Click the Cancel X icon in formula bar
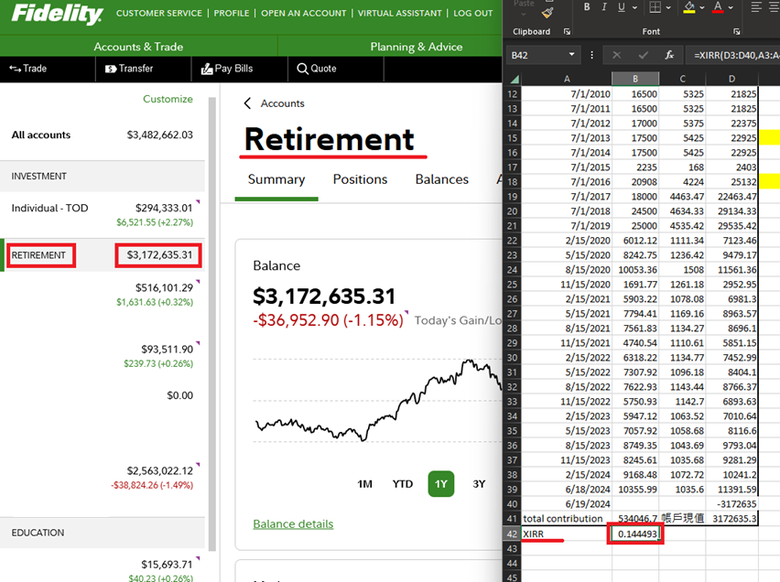 coord(616,55)
